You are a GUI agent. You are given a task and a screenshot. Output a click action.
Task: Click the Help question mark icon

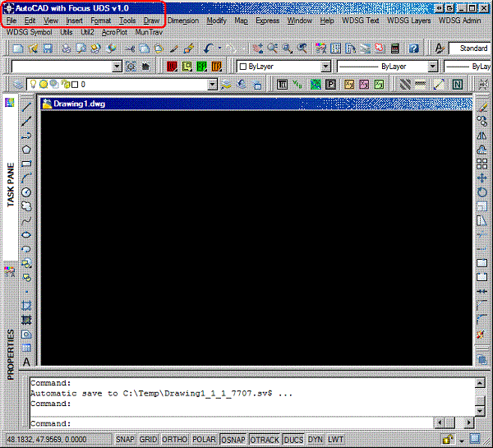[x=414, y=48]
